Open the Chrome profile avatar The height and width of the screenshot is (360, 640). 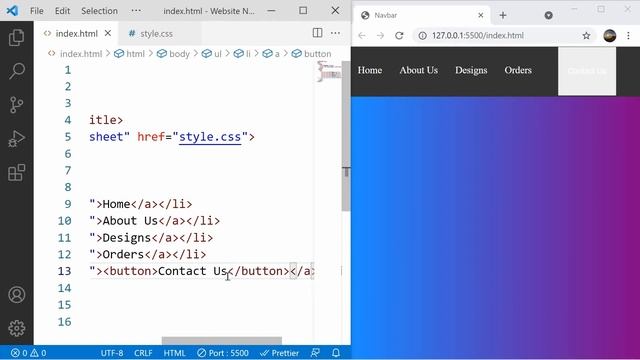pyautogui.click(x=609, y=36)
